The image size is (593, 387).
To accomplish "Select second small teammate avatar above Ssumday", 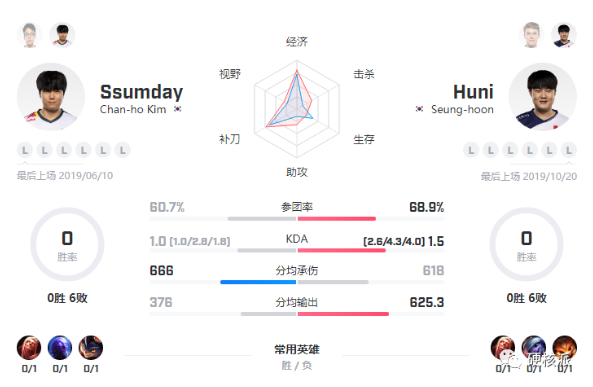I will click(x=62, y=35).
